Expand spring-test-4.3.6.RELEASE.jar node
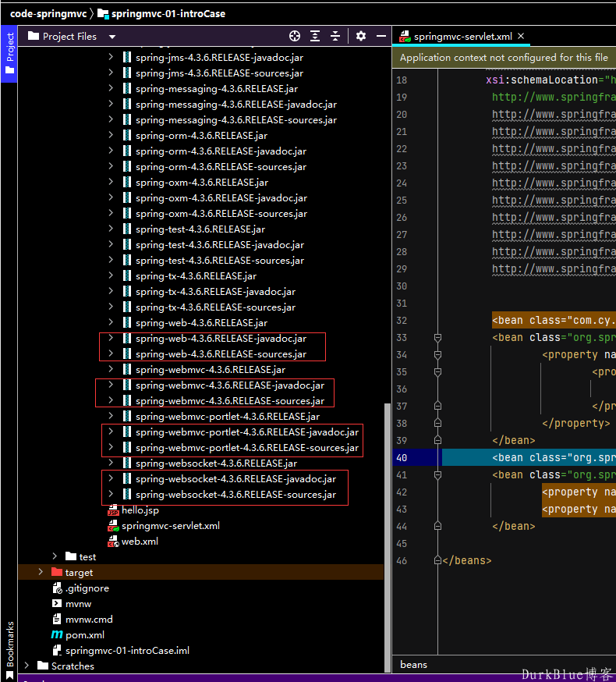Image resolution: width=616 pixels, height=682 pixels. pos(111,229)
